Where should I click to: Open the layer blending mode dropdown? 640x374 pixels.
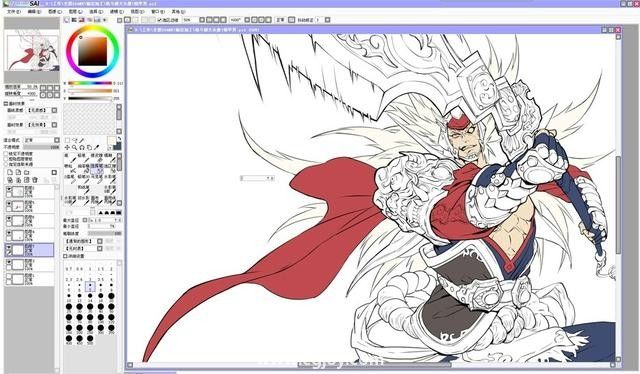[x=57, y=140]
